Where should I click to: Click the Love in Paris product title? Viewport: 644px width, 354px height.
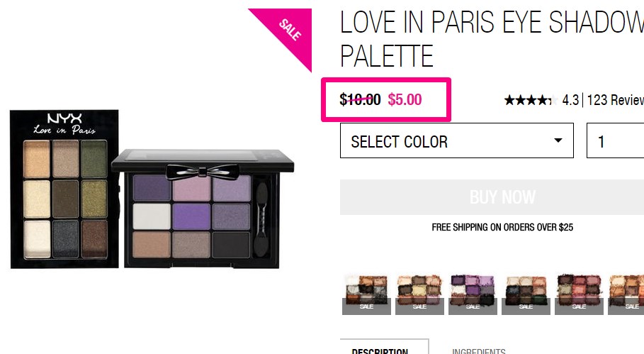point(492,39)
